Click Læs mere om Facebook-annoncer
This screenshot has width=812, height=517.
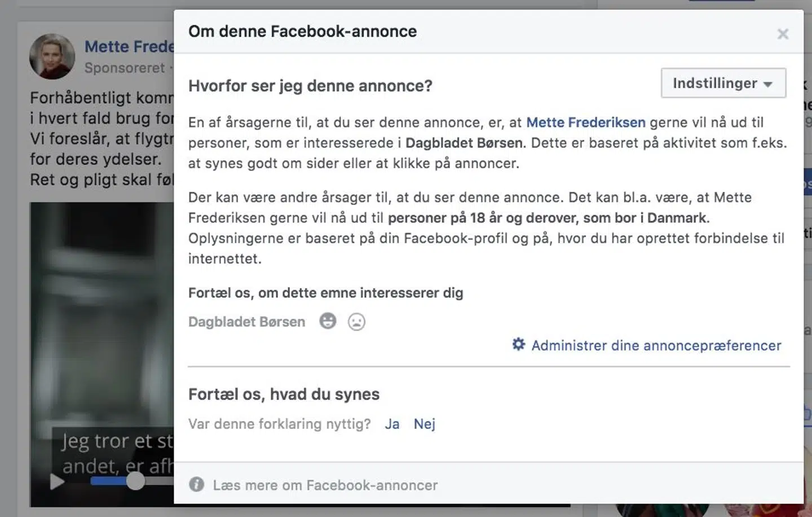click(325, 485)
